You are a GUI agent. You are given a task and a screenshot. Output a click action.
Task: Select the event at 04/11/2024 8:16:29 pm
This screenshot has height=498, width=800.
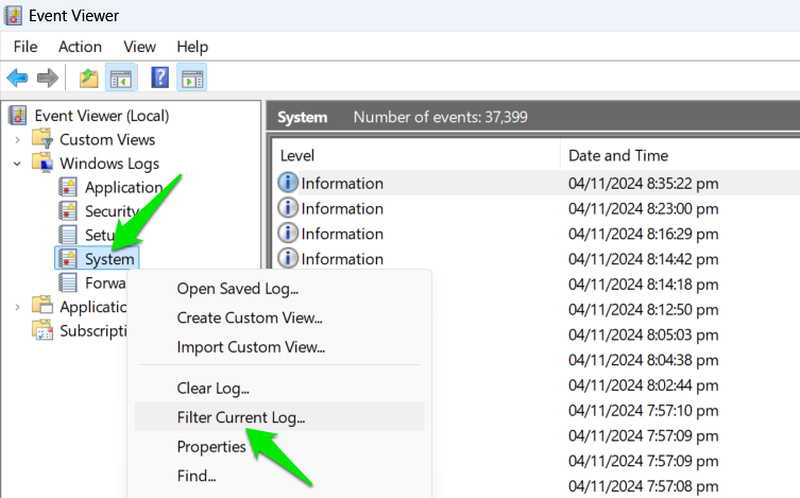tap(536, 233)
